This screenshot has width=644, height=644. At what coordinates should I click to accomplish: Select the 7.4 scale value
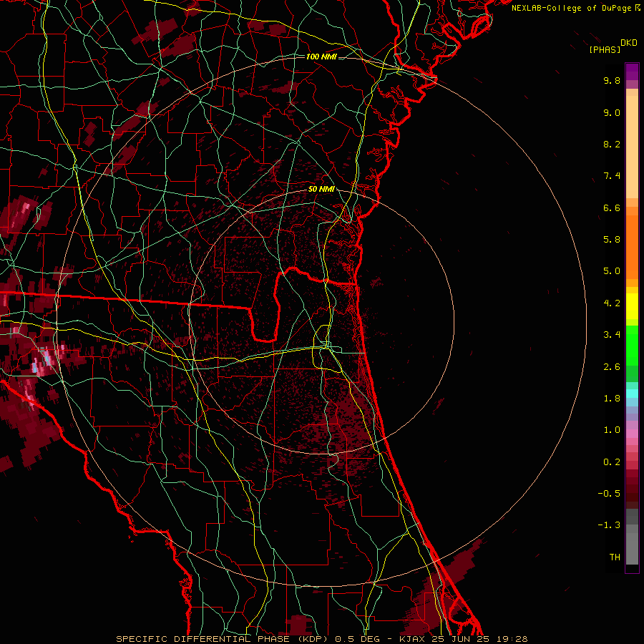(612, 176)
